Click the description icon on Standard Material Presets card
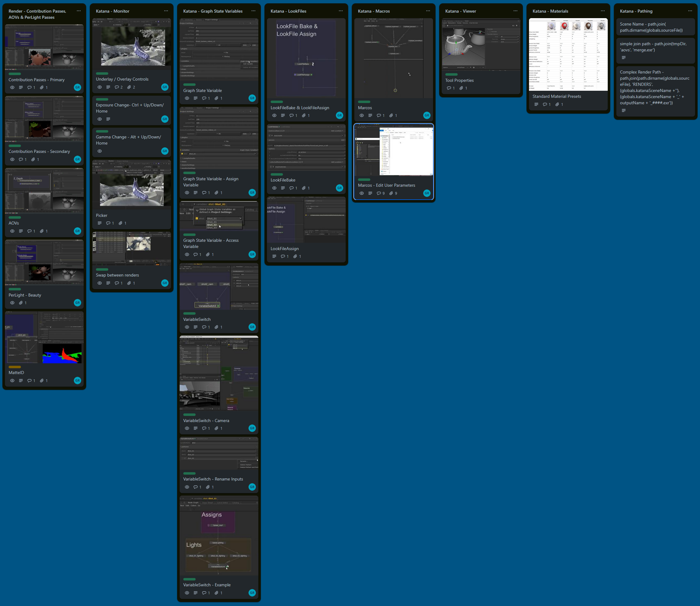 click(536, 105)
